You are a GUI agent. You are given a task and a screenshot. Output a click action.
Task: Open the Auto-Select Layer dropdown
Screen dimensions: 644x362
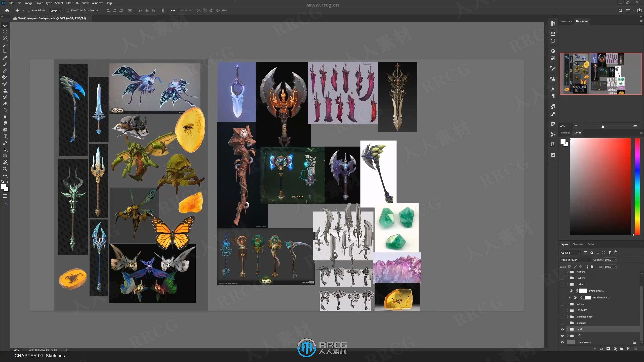(x=56, y=11)
